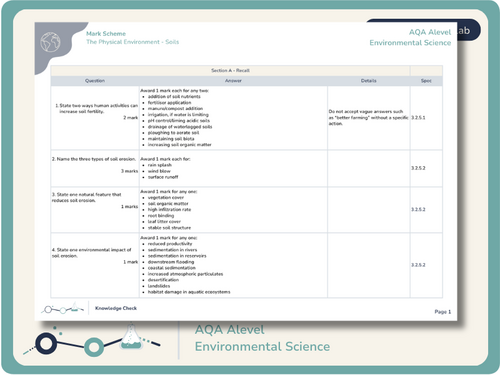Image resolution: width=500 pixels, height=375 pixels.
Task: Click the '3.2.5.2' spec in the question 3 row
Action: tap(418, 210)
